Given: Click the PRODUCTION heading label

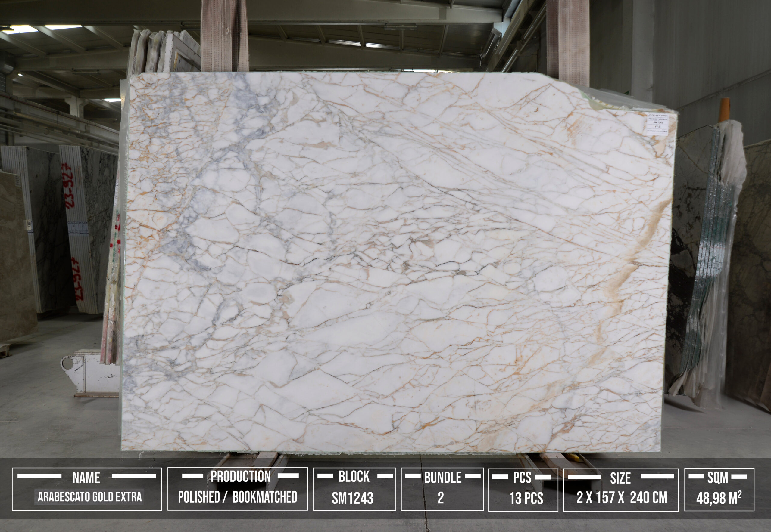Looking at the screenshot, I should click(240, 477).
